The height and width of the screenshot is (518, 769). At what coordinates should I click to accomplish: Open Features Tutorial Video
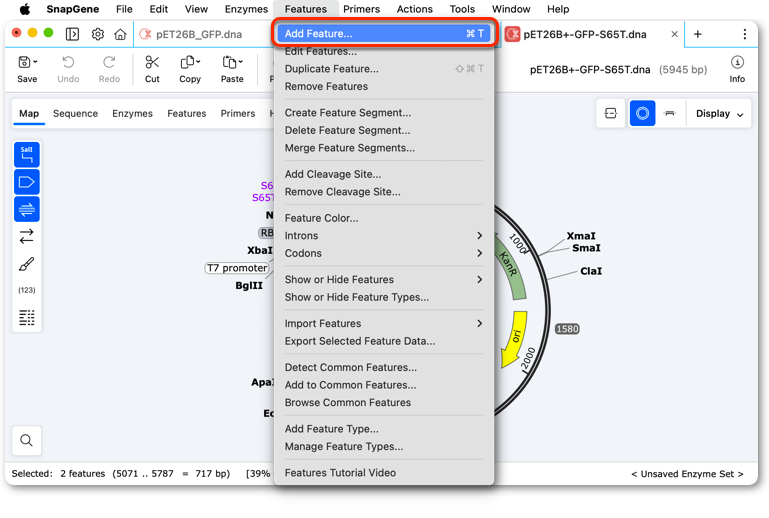click(x=384, y=473)
